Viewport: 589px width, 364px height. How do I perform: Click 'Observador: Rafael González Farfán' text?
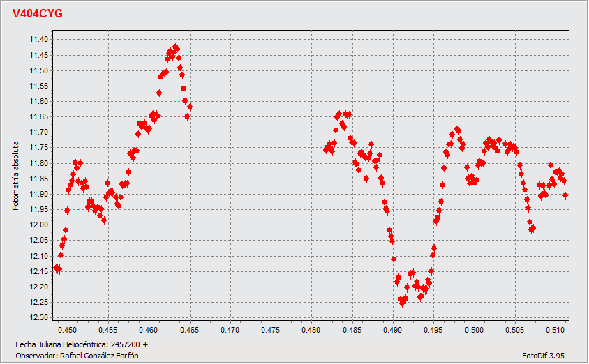coord(77,356)
